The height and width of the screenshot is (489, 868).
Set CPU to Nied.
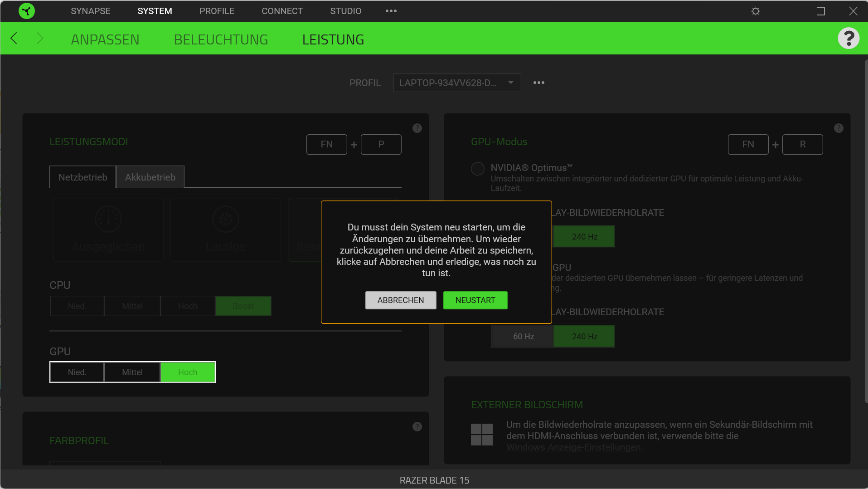point(77,306)
